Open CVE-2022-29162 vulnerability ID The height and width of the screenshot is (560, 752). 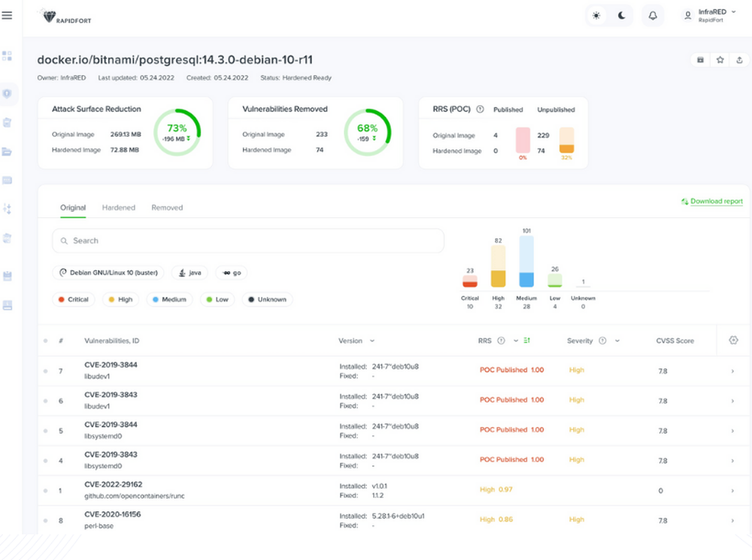point(114,484)
